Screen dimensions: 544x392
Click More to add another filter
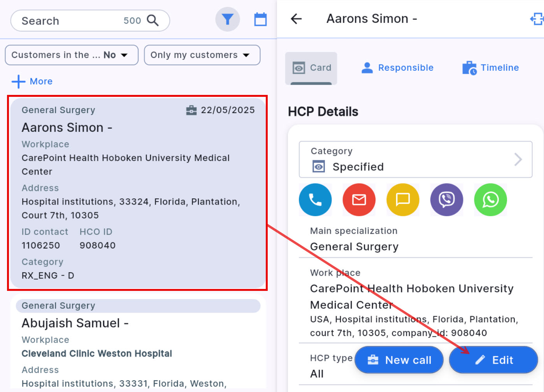pyautogui.click(x=32, y=81)
